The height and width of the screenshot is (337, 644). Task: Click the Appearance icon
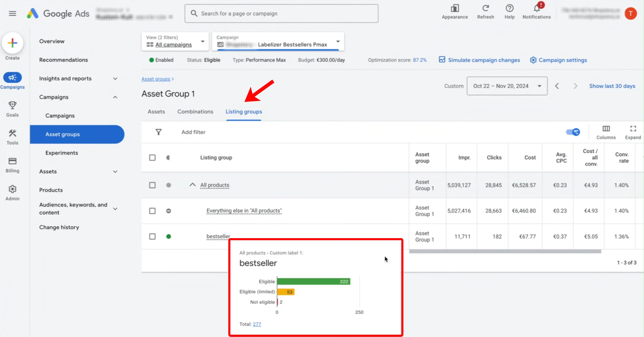(x=455, y=8)
